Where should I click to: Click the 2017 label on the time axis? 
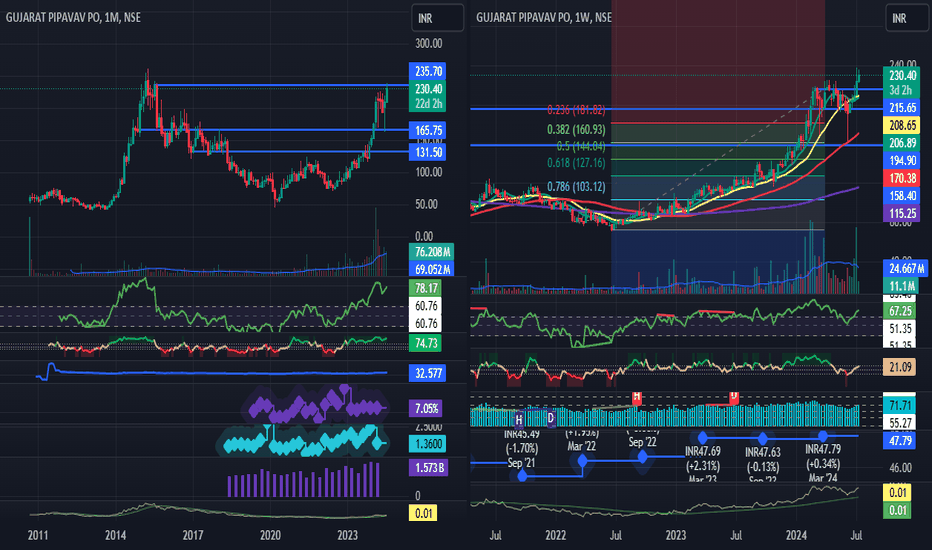click(x=193, y=535)
